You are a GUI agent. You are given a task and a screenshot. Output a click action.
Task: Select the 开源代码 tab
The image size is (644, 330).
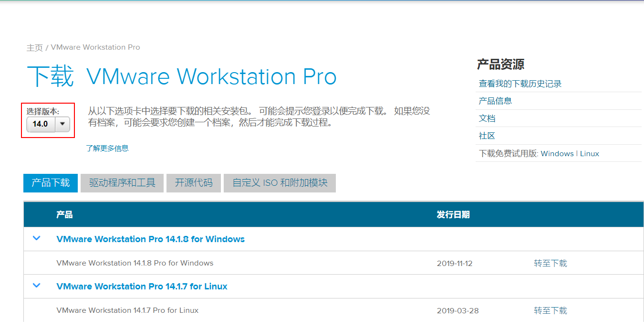(x=194, y=183)
